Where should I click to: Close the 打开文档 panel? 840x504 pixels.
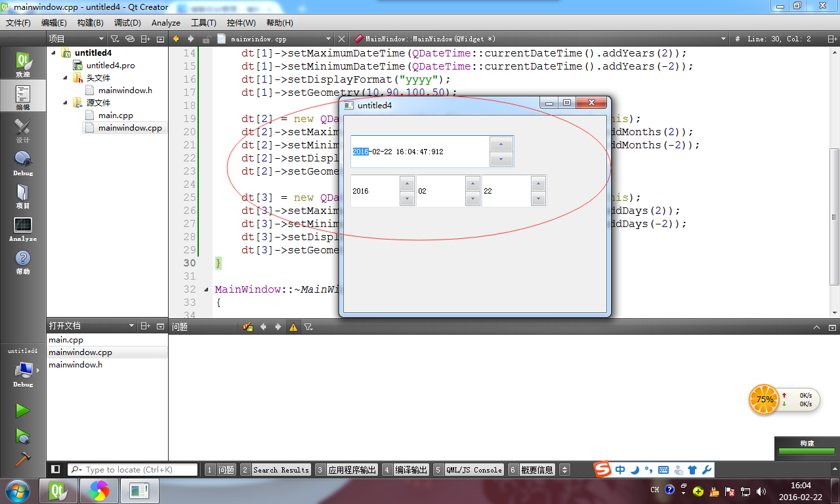[161, 326]
